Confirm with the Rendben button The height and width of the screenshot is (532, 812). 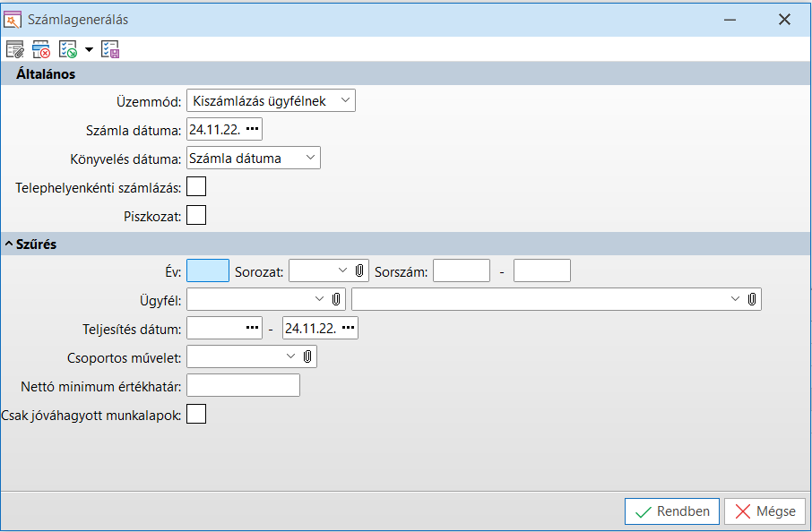pyautogui.click(x=672, y=511)
